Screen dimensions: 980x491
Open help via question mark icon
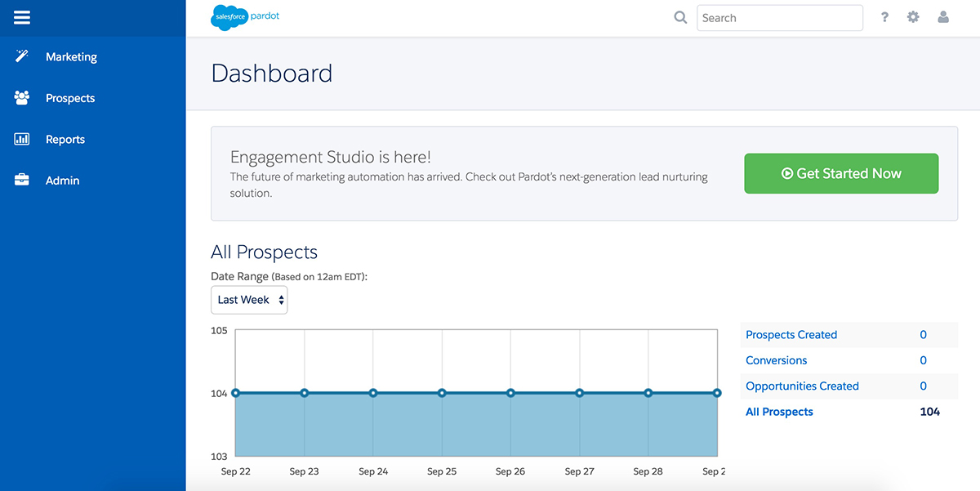(x=884, y=17)
